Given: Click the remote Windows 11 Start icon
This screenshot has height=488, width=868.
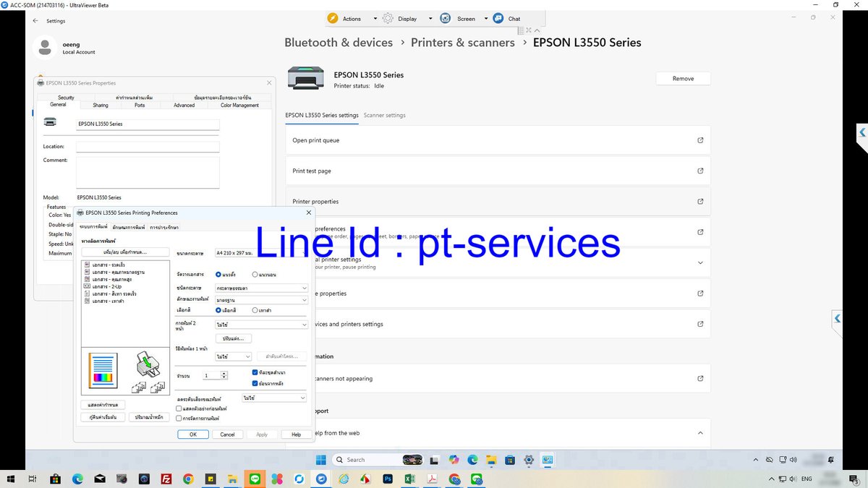Looking at the screenshot, I should (321, 460).
